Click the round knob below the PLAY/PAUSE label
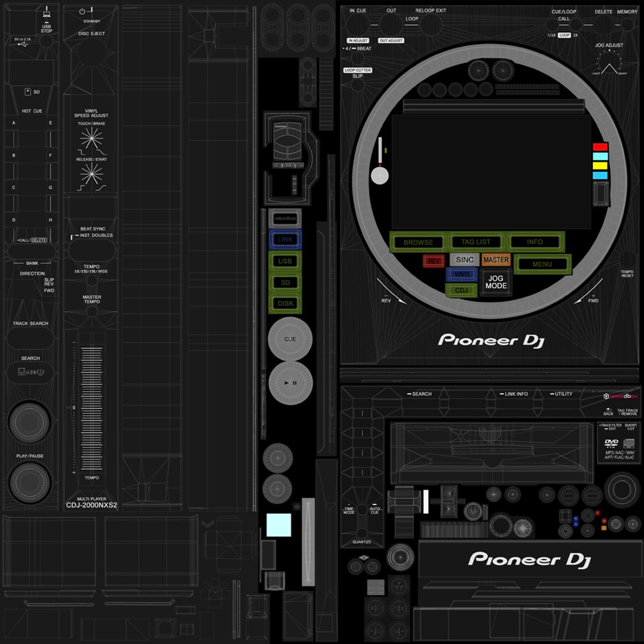 point(30,482)
